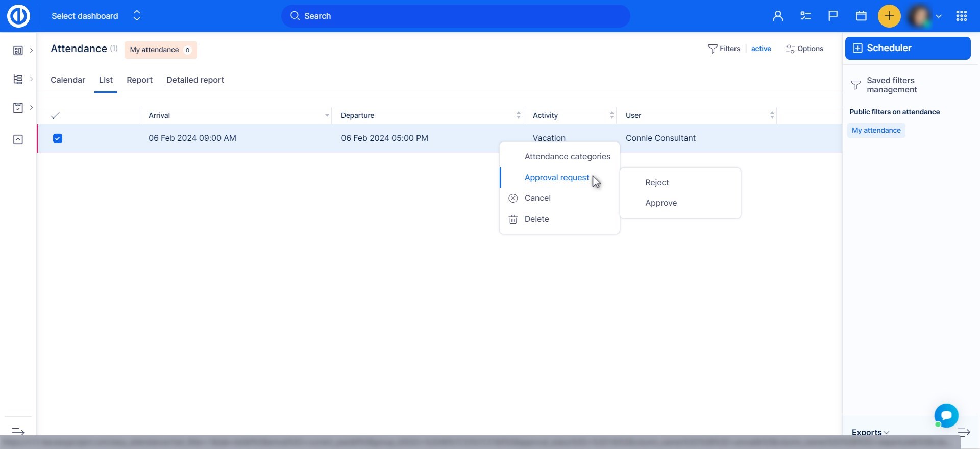This screenshot has height=449, width=980.
Task: Click the Search input field
Action: (x=455, y=16)
